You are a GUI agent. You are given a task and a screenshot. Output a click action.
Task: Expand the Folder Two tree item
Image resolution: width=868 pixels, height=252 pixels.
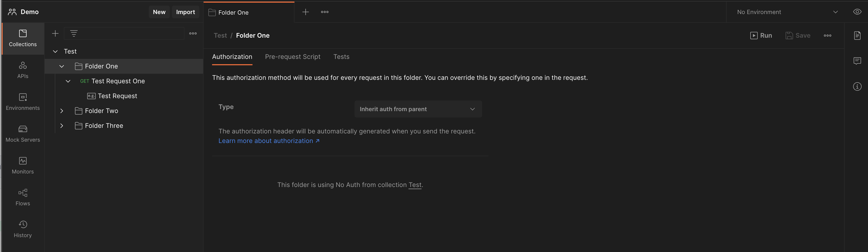62,111
